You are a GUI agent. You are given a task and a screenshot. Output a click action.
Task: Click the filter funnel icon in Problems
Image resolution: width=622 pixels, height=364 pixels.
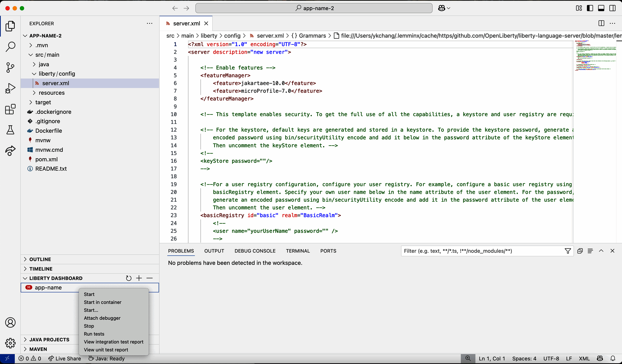coord(568,251)
